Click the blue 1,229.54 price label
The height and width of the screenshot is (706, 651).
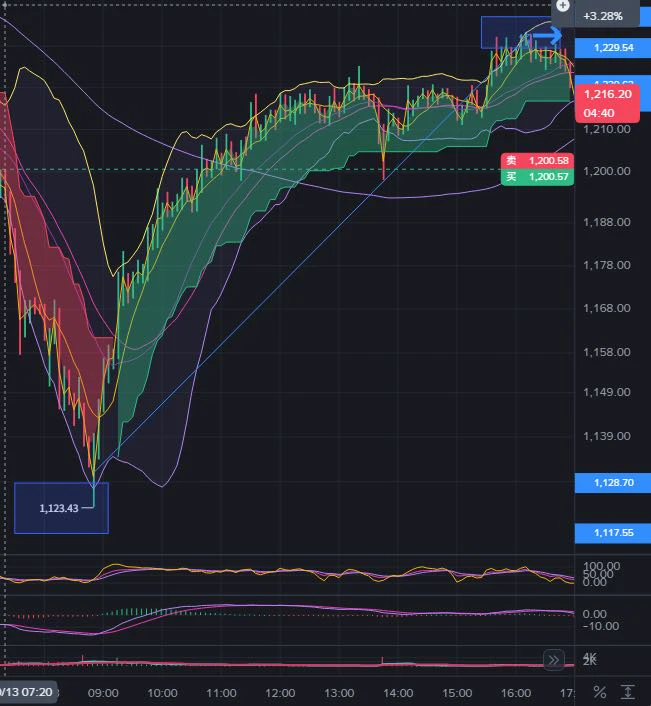(613, 48)
